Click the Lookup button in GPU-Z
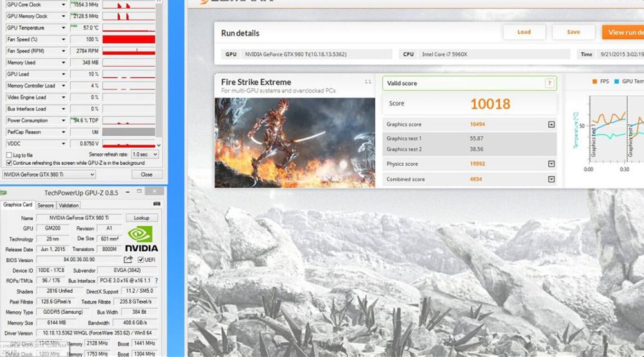 point(141,218)
